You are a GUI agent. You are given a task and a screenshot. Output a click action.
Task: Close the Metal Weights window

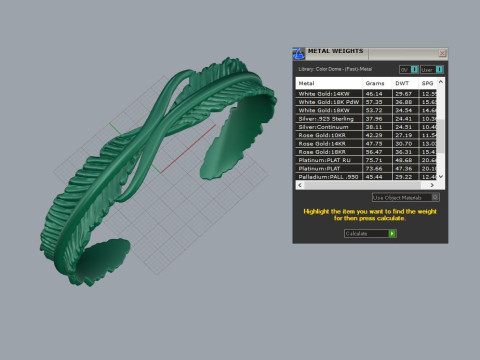(442, 53)
